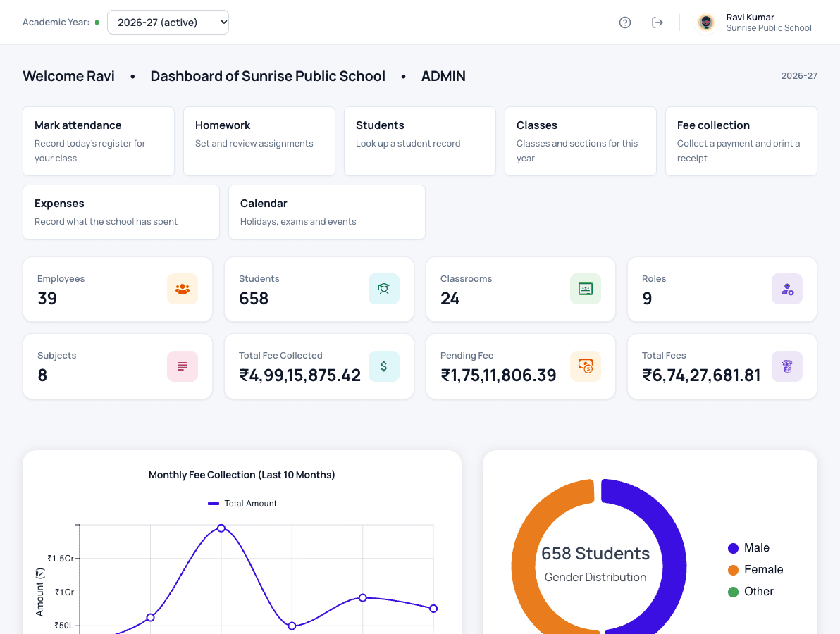Screen dimensions: 840x634
Task: Click the Roles count 9
Action: tap(647, 298)
